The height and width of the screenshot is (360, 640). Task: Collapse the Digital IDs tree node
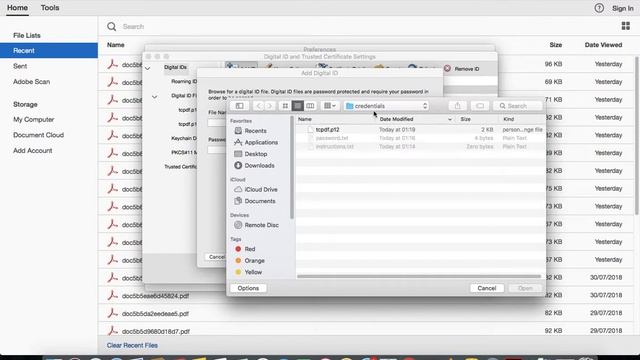point(148,68)
